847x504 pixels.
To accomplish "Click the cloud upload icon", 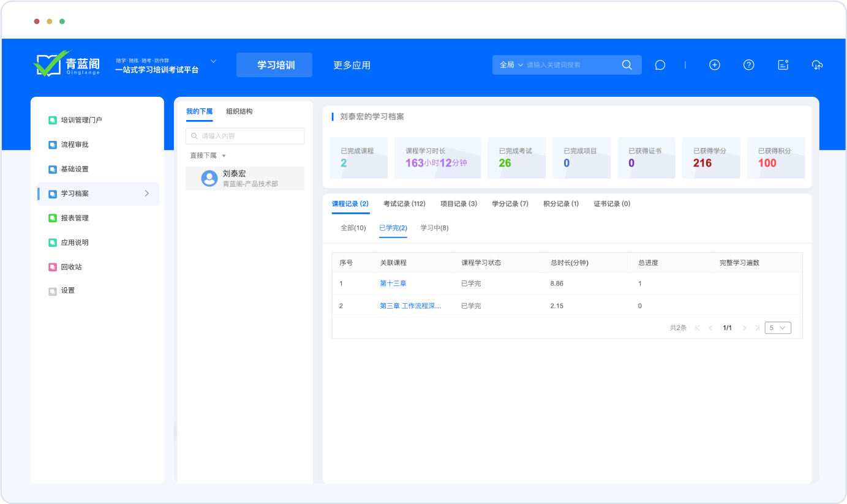I will (817, 65).
